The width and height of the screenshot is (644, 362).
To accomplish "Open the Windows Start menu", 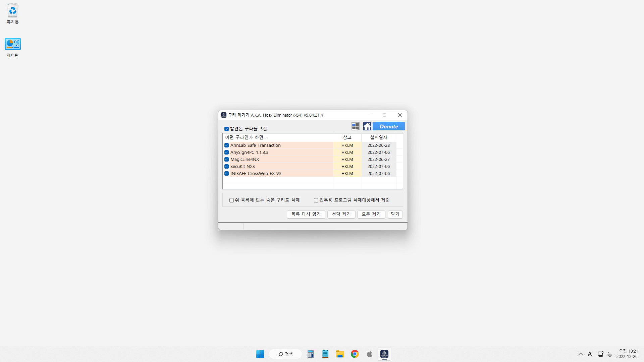I will click(x=260, y=354).
